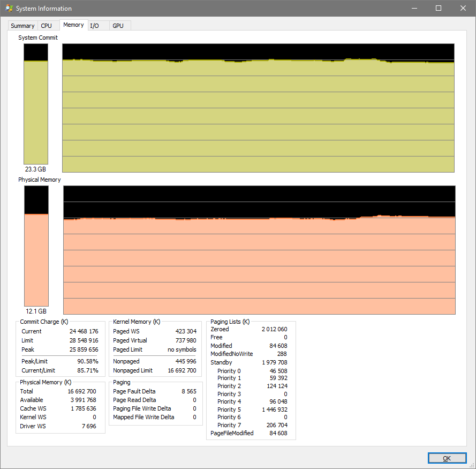Minimize the System Information window
The width and height of the screenshot is (476, 469).
[414, 8]
